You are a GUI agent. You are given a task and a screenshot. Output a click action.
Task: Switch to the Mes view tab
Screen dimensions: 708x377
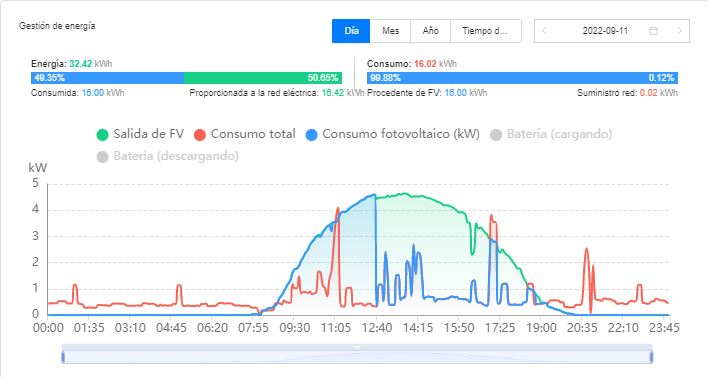pyautogui.click(x=390, y=31)
